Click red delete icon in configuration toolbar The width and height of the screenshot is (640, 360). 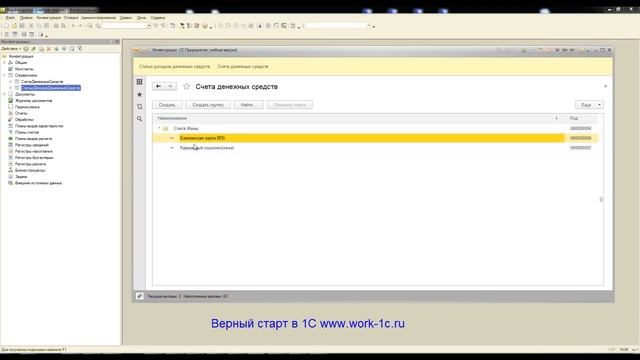coord(49,49)
